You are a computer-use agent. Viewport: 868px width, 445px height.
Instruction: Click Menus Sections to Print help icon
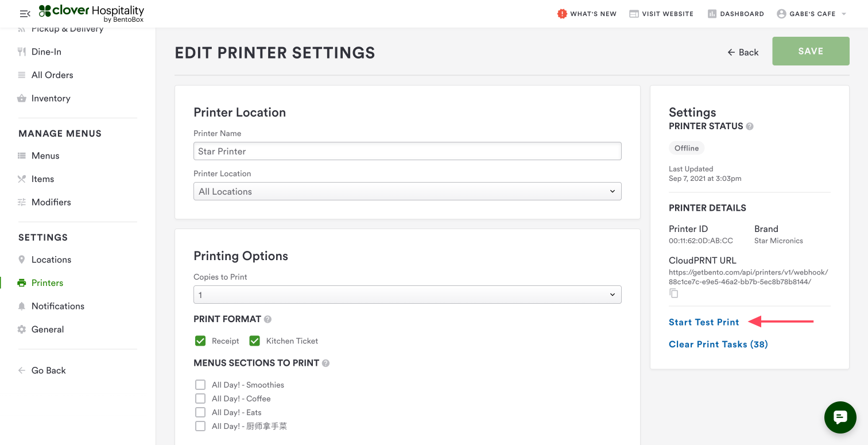pos(326,363)
